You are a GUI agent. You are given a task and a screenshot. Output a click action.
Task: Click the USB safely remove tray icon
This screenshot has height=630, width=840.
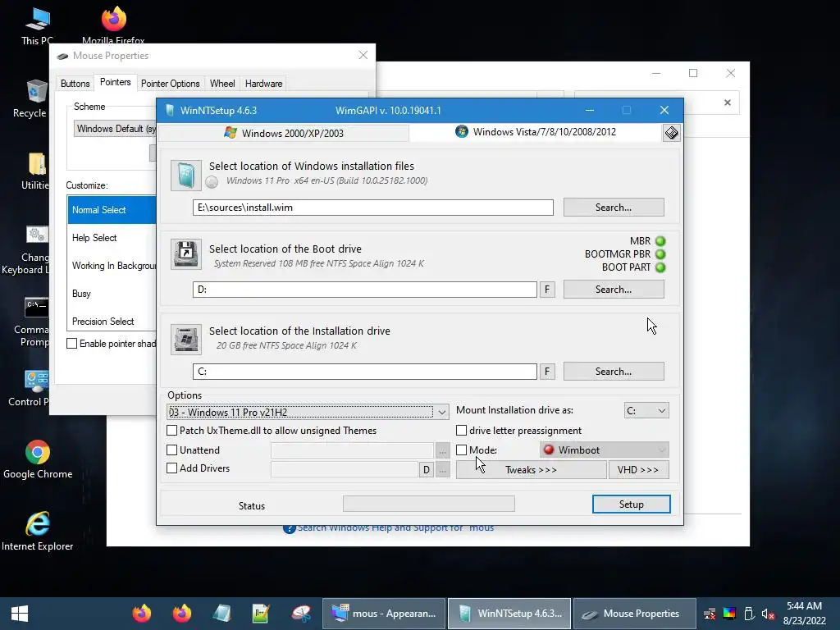[749, 614]
